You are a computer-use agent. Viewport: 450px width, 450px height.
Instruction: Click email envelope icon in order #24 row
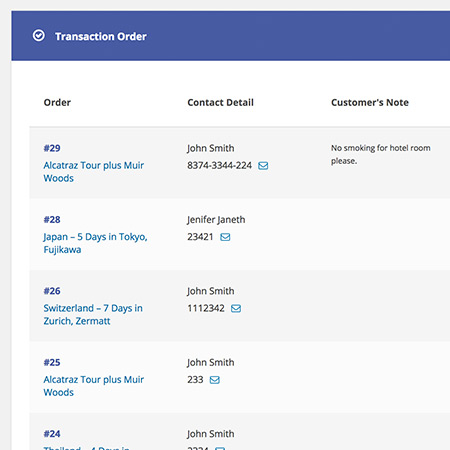(220, 448)
